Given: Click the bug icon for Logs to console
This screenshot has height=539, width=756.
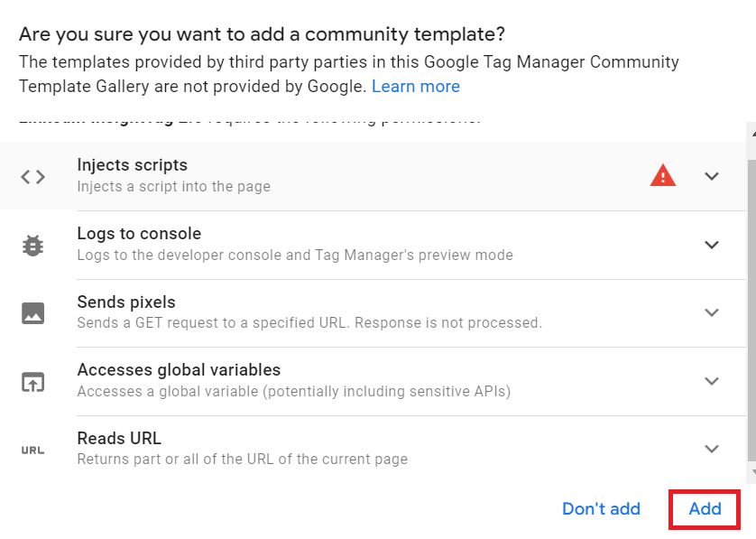Looking at the screenshot, I should 32,246.
